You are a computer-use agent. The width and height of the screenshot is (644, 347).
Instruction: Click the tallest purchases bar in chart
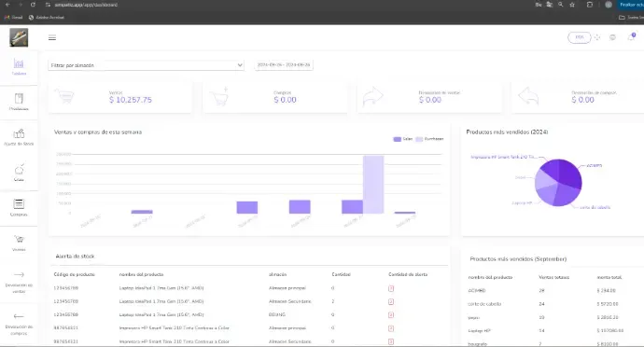373,185
